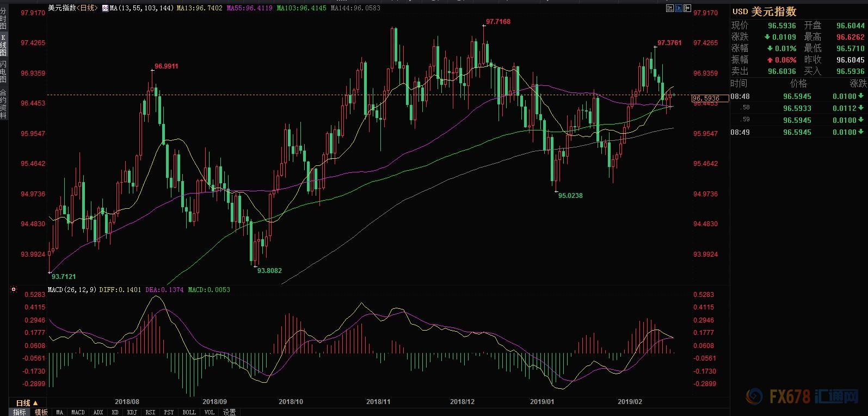Enable the KDJ indicator

pos(132,412)
